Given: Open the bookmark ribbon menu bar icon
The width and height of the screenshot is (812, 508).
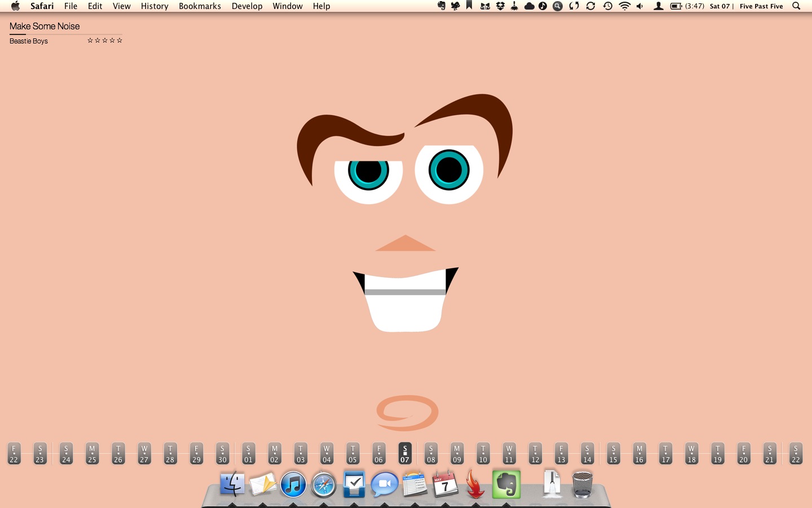Looking at the screenshot, I should tap(469, 6).
